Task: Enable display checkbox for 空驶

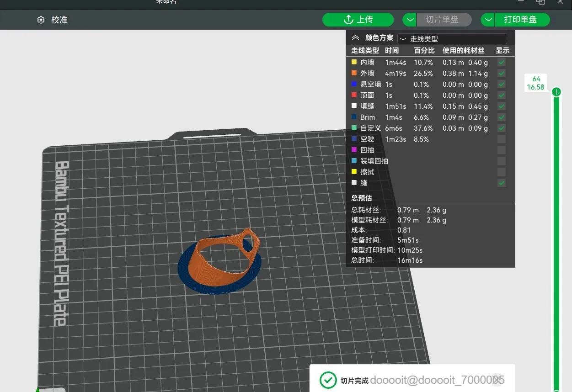Action: click(502, 139)
